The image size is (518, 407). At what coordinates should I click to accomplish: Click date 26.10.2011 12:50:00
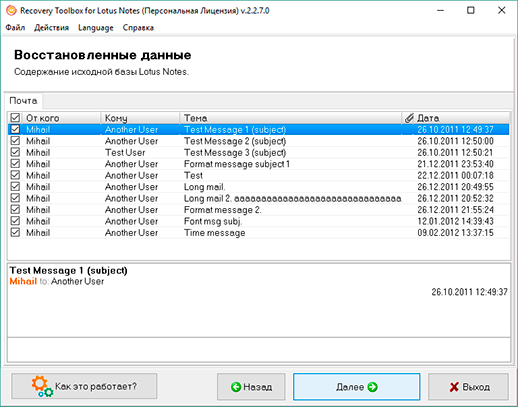tap(455, 141)
